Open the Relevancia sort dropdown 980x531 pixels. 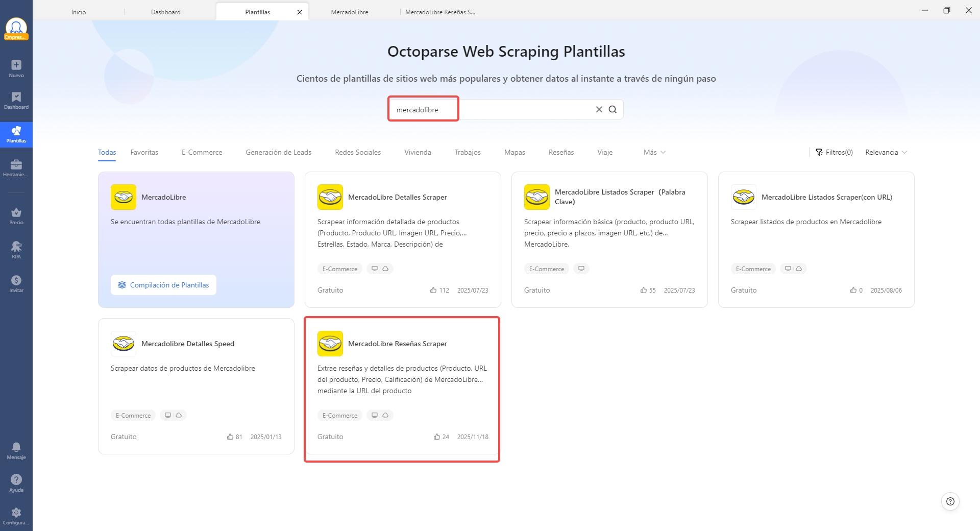point(886,152)
